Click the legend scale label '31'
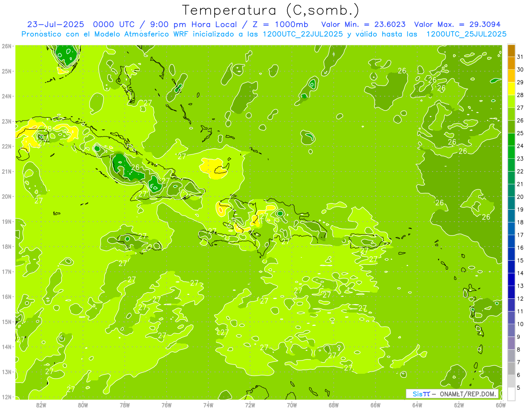The image size is (532, 411). tap(520, 57)
